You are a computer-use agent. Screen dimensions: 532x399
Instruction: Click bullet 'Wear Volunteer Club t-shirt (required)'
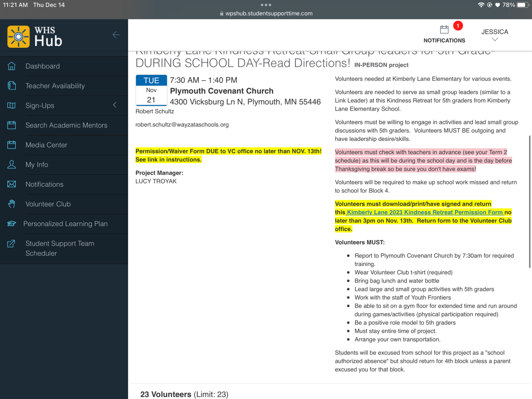click(x=404, y=273)
